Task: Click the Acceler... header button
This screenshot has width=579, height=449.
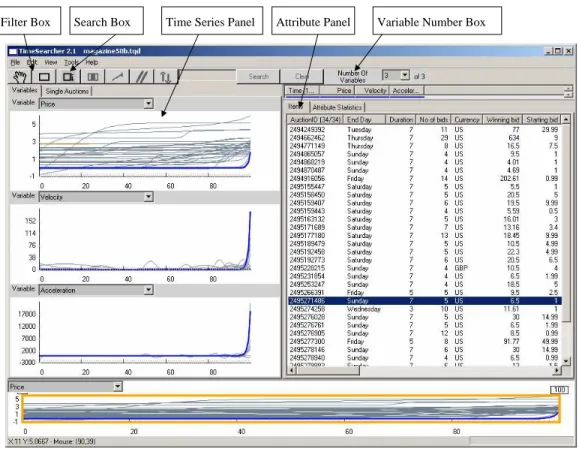Action: [407, 90]
